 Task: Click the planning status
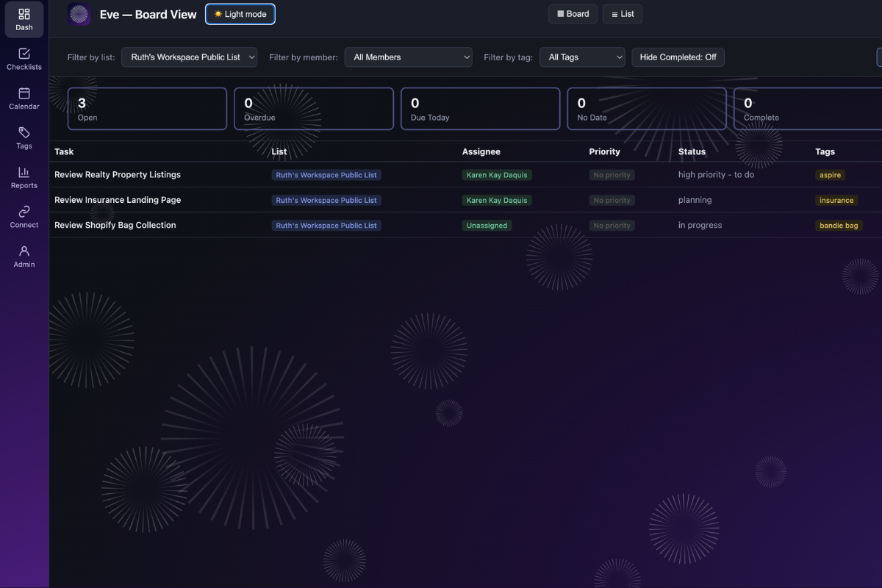coord(695,200)
